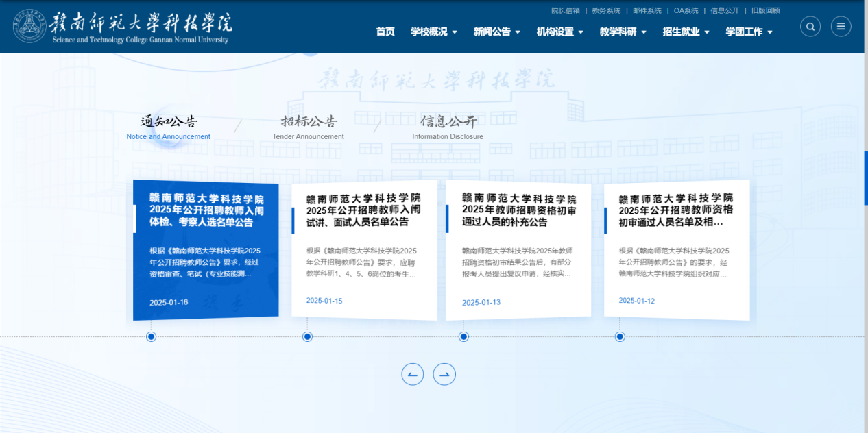The image size is (868, 433).
Task: Open the 入闱试讲、面试人员名单公告 card title
Action: [x=363, y=210]
